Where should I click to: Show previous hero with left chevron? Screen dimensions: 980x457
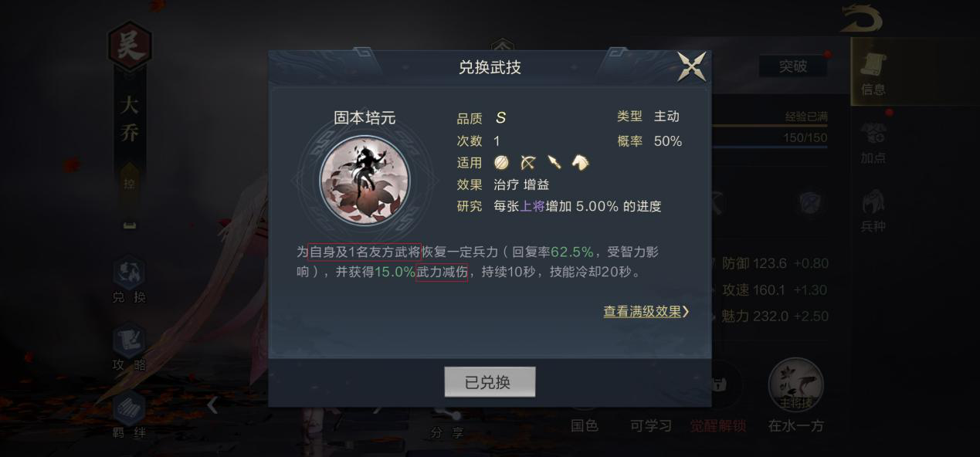click(x=212, y=405)
